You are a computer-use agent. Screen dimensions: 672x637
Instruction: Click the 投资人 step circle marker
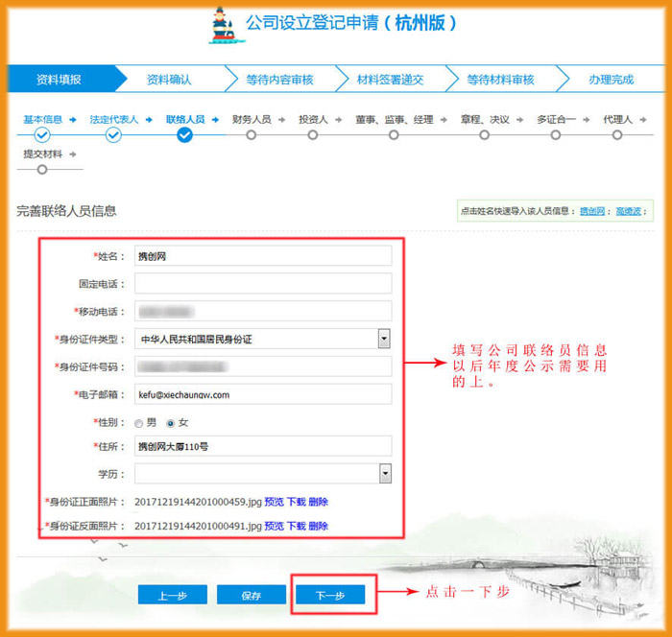318,135
